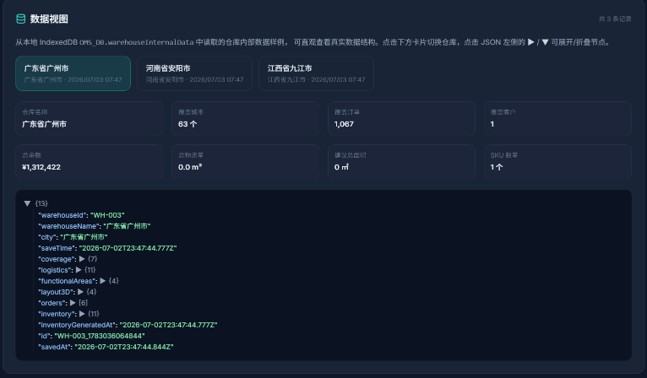Expand the "inventory" JSON node
647x378 pixels.
82,314
